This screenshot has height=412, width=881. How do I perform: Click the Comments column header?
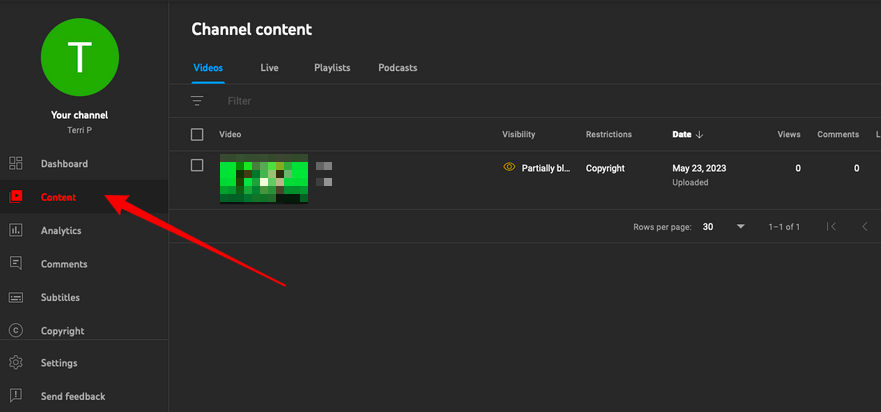[x=838, y=134]
